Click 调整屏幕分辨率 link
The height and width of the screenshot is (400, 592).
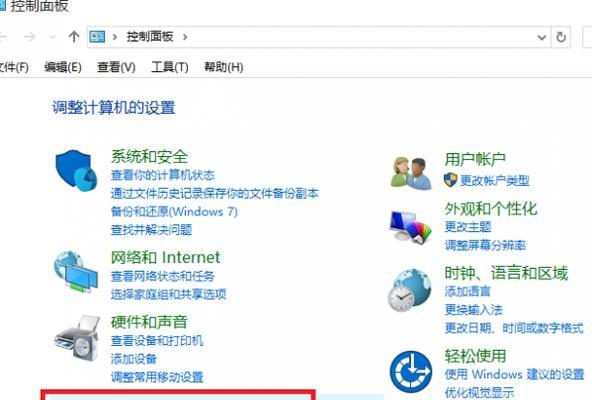click(486, 245)
